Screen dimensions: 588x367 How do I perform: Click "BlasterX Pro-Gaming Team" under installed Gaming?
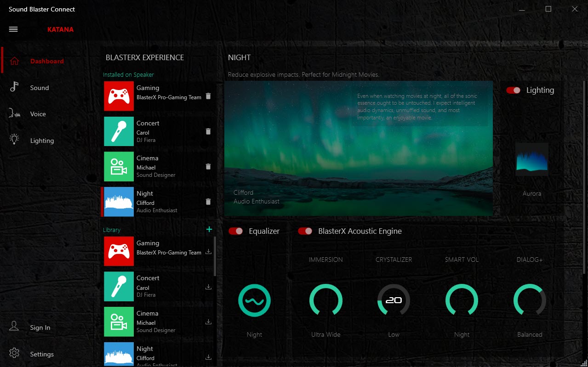(169, 97)
